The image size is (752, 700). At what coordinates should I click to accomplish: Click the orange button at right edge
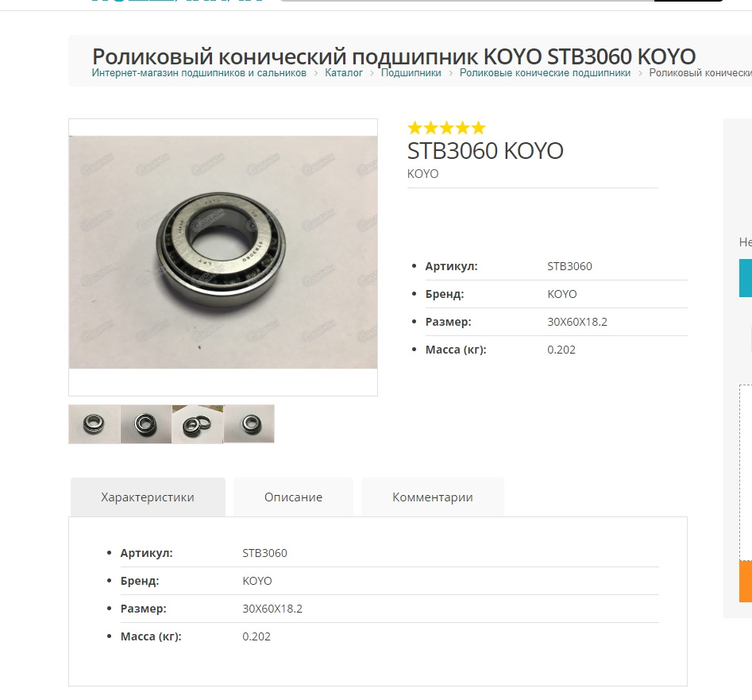pyautogui.click(x=746, y=581)
